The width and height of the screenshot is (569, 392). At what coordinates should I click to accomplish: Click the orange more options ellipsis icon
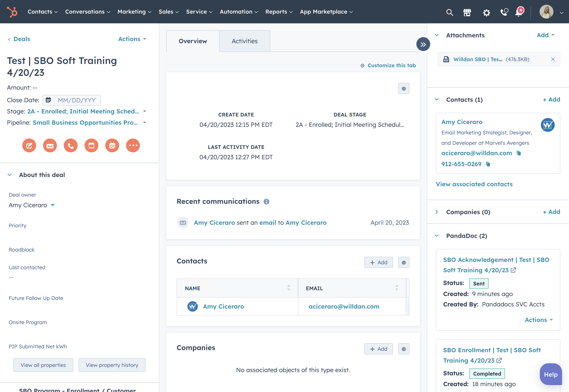pos(133,145)
